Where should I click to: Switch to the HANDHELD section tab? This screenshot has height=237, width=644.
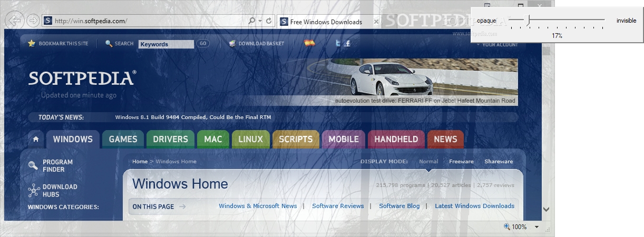[396, 139]
